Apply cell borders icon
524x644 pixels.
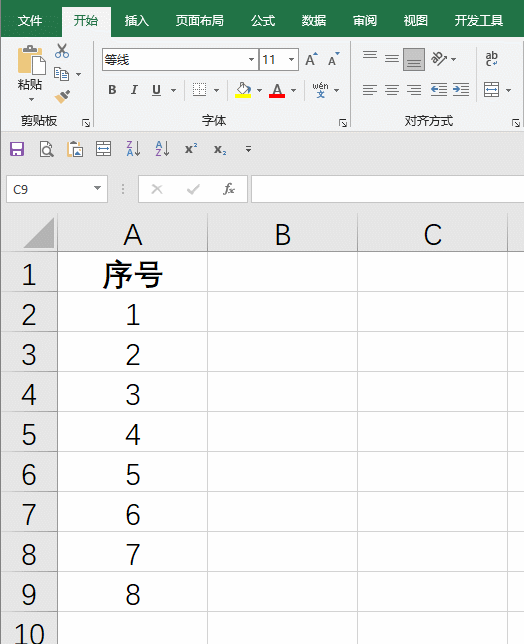200,90
